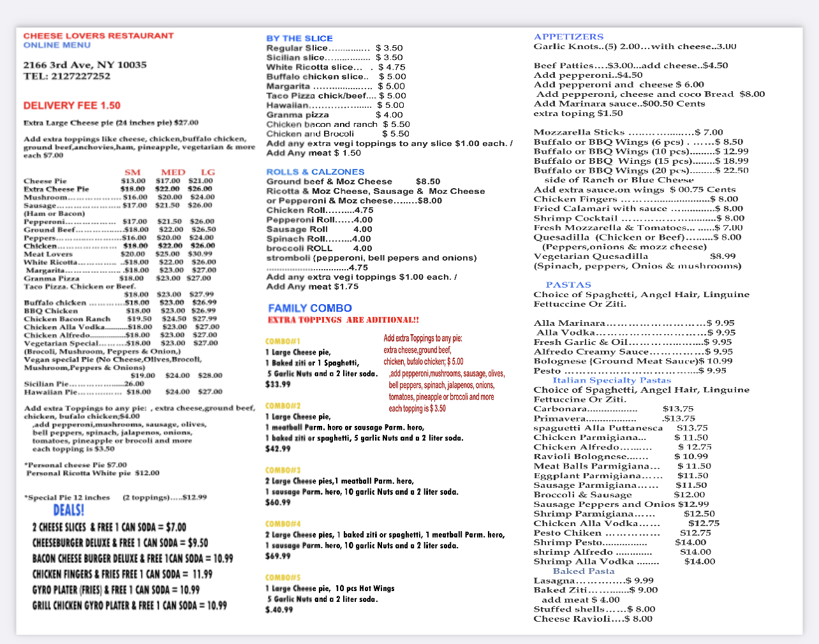Pick the COMBO#5 label
The width and height of the screenshot is (819, 644).
coord(283,577)
